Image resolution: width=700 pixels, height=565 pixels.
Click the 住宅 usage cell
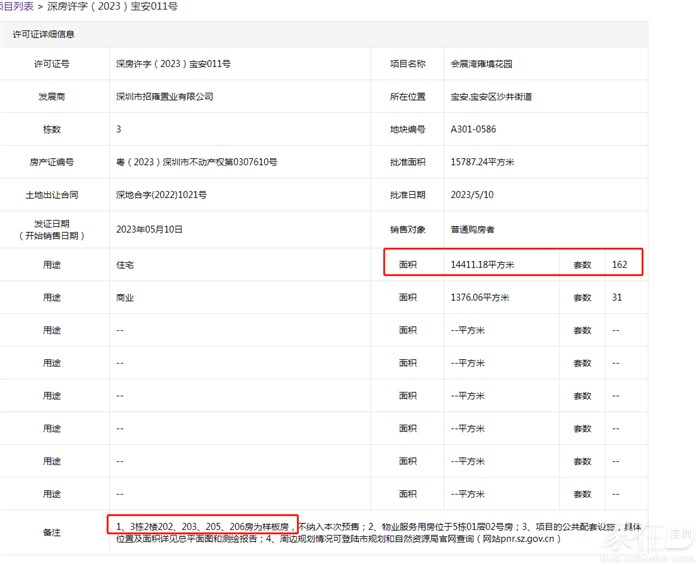pos(125,265)
